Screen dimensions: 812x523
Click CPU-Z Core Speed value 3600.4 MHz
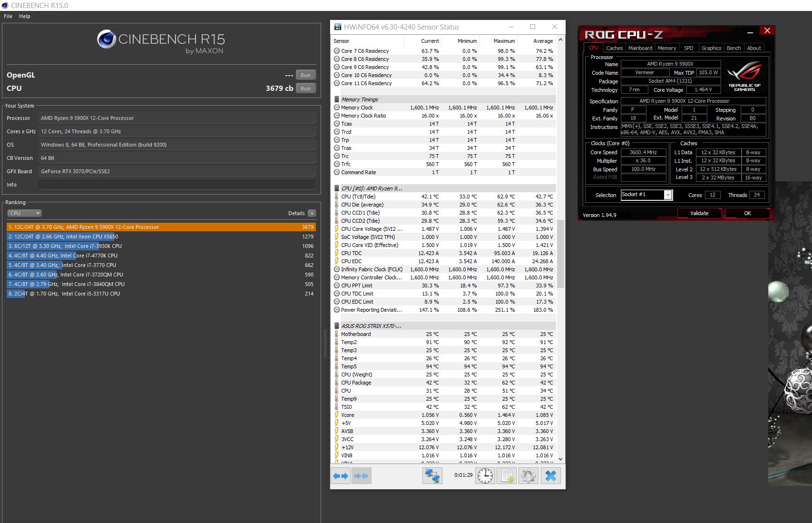pos(643,152)
